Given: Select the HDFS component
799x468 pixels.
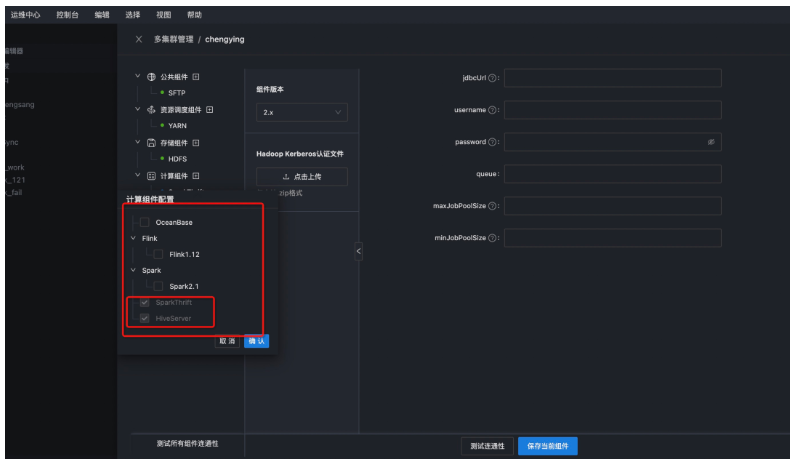Looking at the screenshot, I should [x=177, y=159].
